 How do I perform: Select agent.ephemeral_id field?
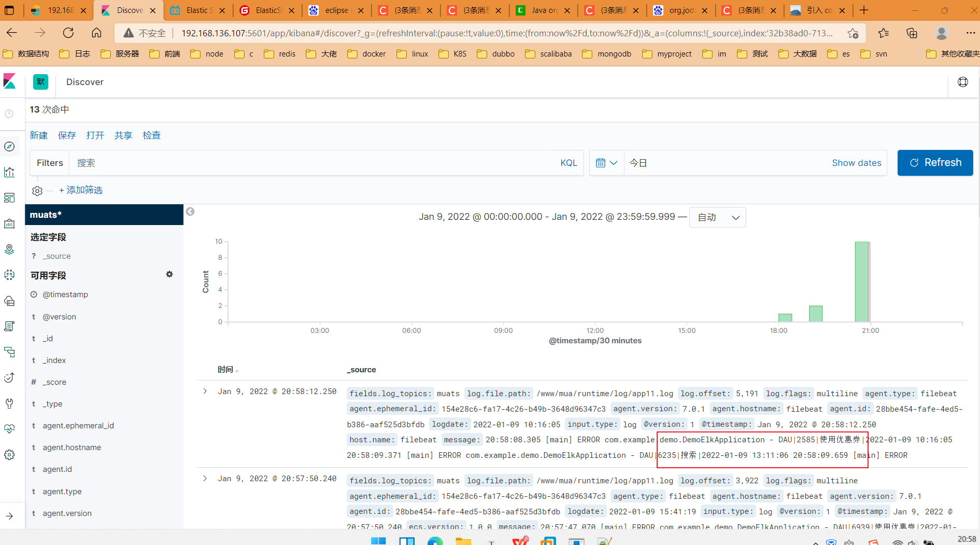[x=78, y=426]
